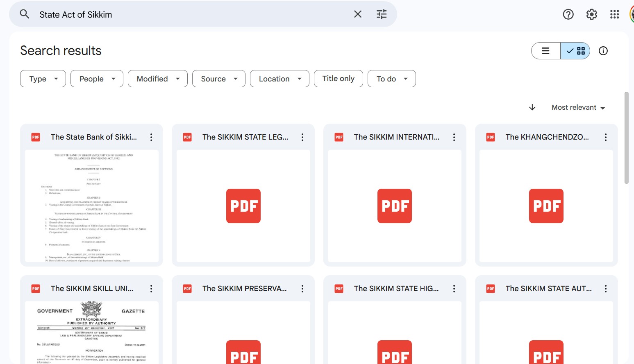
Task: Click the title 'The State Bank of Sikki...'
Action: (x=94, y=137)
